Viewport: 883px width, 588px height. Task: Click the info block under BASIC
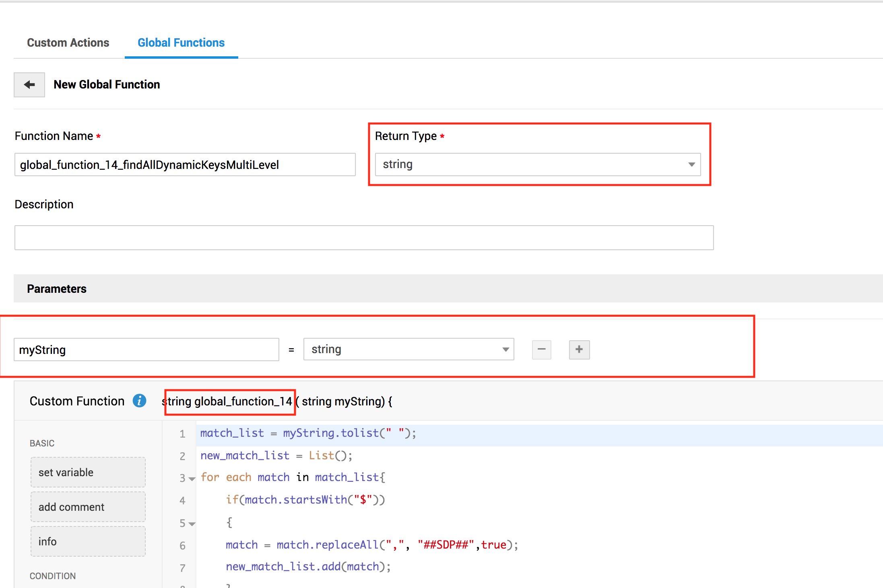point(88,541)
